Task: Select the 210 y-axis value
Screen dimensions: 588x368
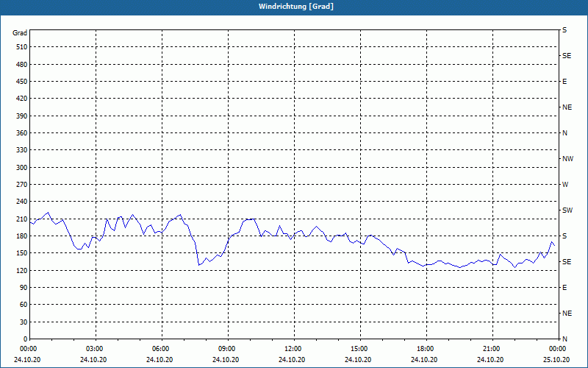Action: (x=22, y=219)
